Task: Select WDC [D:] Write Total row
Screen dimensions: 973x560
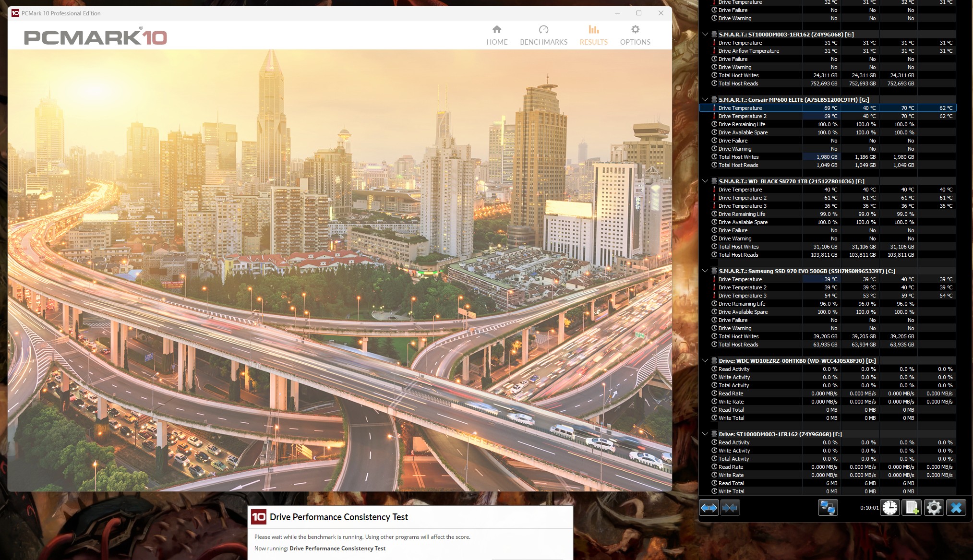Action: coord(828,418)
